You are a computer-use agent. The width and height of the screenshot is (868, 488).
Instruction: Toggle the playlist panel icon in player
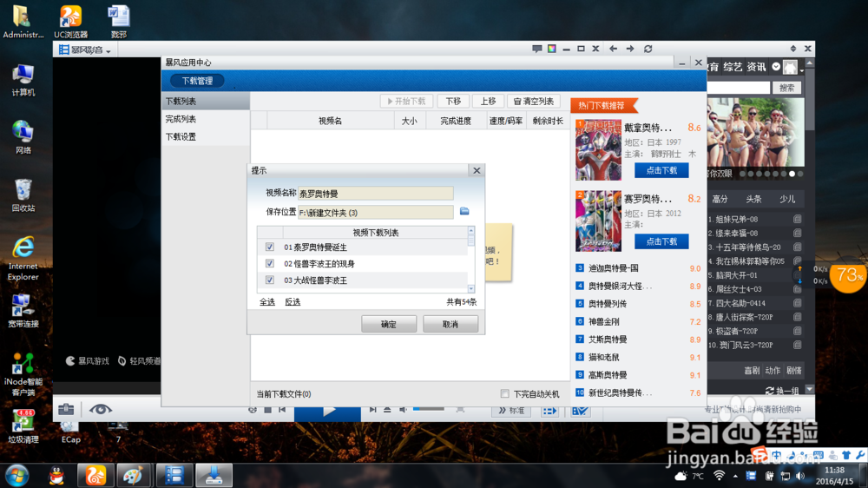tap(549, 411)
